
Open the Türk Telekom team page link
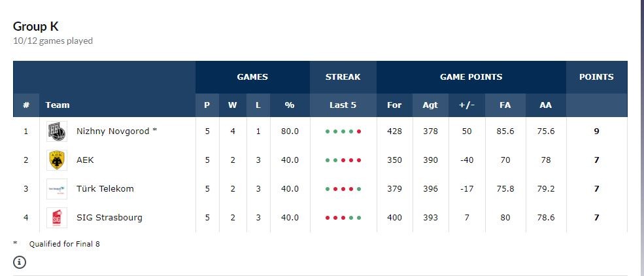click(105, 189)
